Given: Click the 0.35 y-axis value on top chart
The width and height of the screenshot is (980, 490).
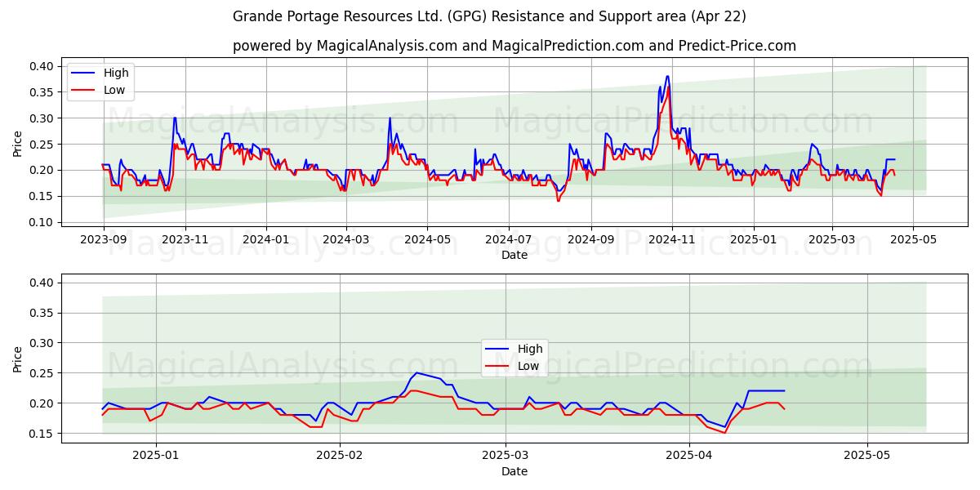Looking at the screenshot, I should pos(42,92).
